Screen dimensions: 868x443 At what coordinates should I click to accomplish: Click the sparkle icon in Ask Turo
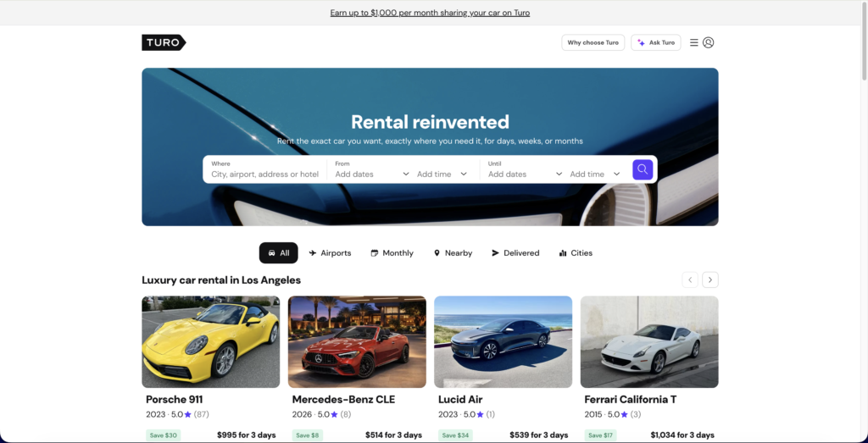[x=641, y=42]
